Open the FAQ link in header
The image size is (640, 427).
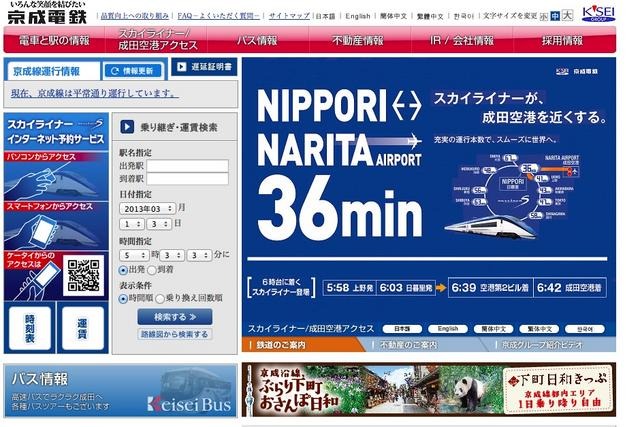click(219, 16)
